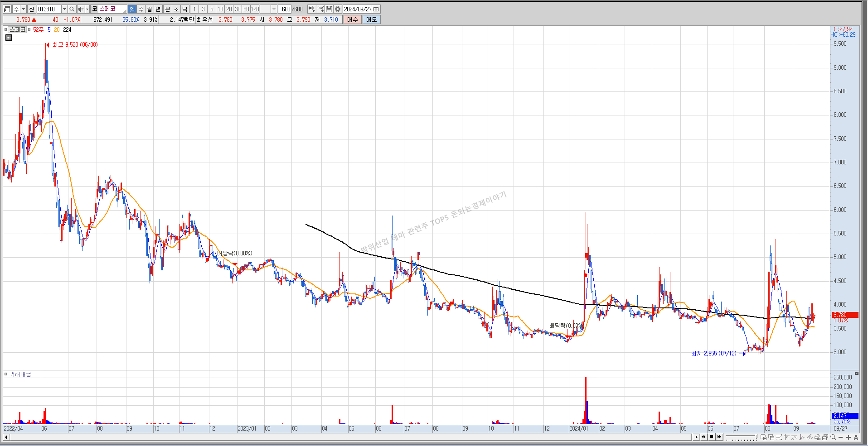Select interval preset 5
The width and height of the screenshot is (868, 446).
212,9
